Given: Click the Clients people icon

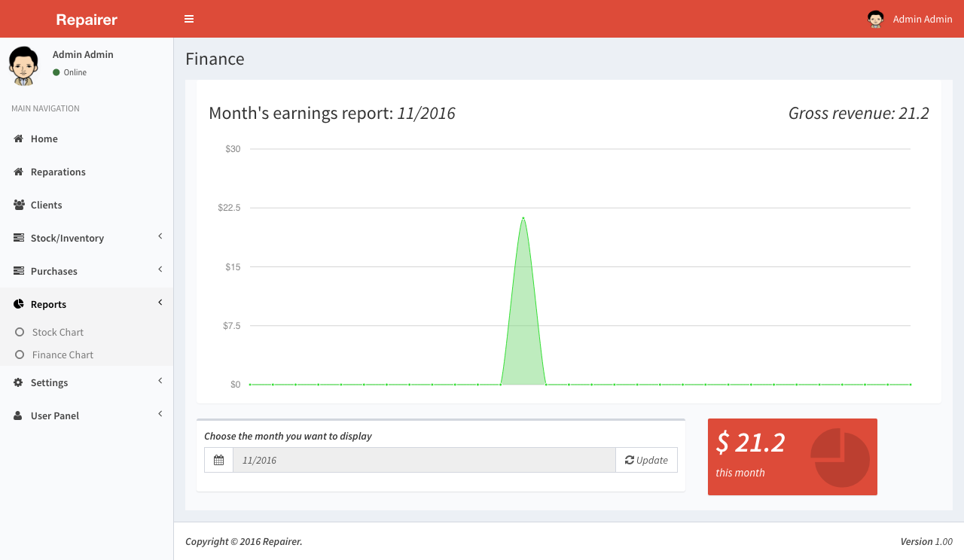Looking at the screenshot, I should (x=19, y=205).
